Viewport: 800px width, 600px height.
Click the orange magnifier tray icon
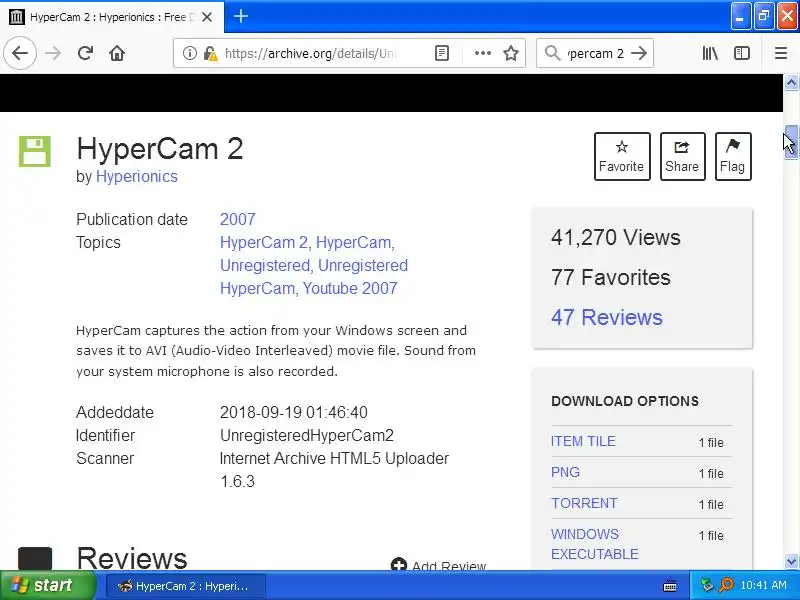click(726, 585)
